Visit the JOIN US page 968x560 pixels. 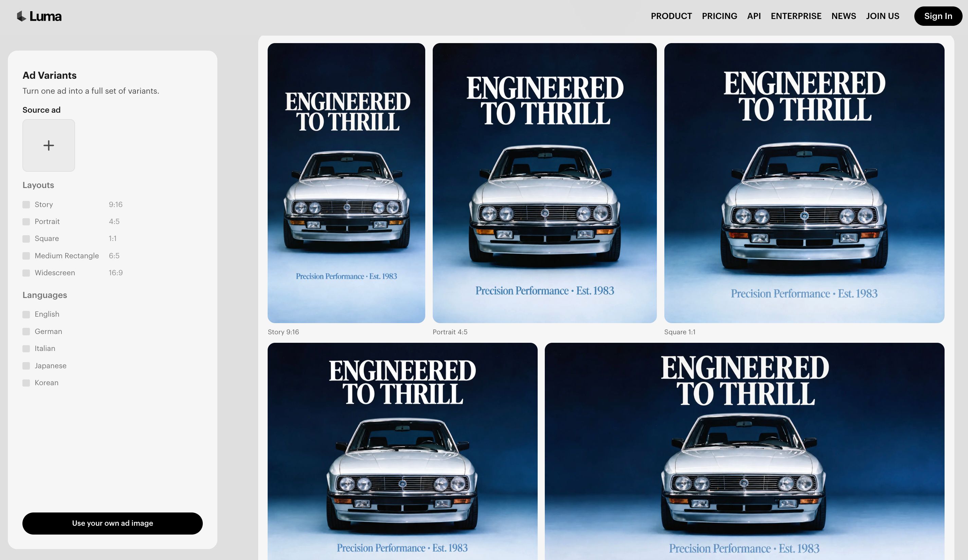pos(882,16)
